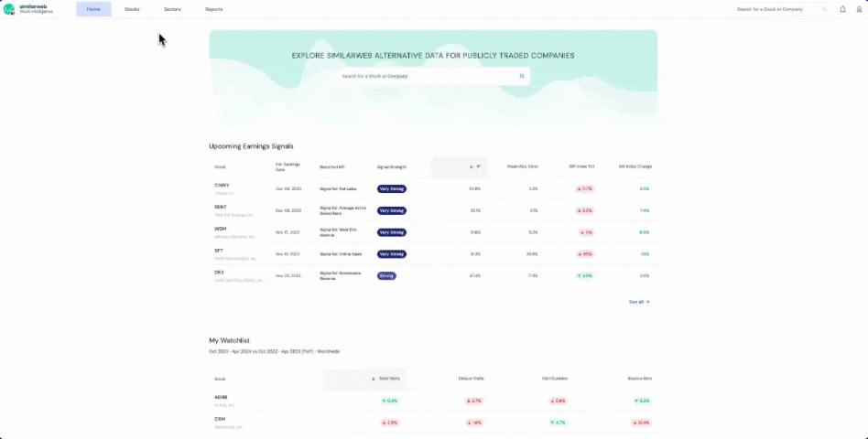Click ABNB Total Visits change badge
The image size is (868, 439).
coord(390,401)
